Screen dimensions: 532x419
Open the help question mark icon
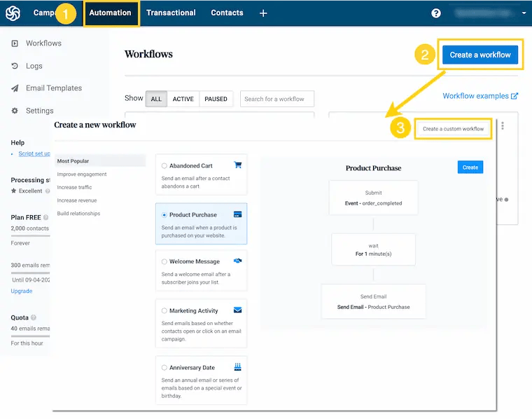(x=436, y=13)
